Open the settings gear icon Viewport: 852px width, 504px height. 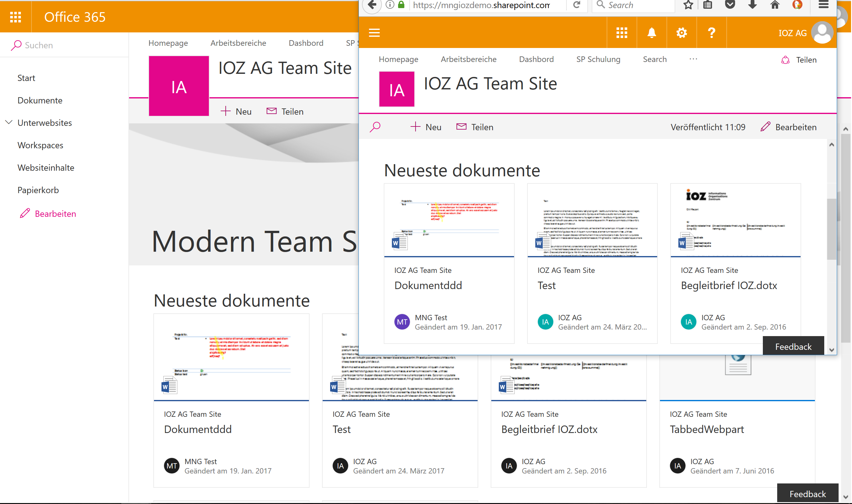tap(681, 33)
